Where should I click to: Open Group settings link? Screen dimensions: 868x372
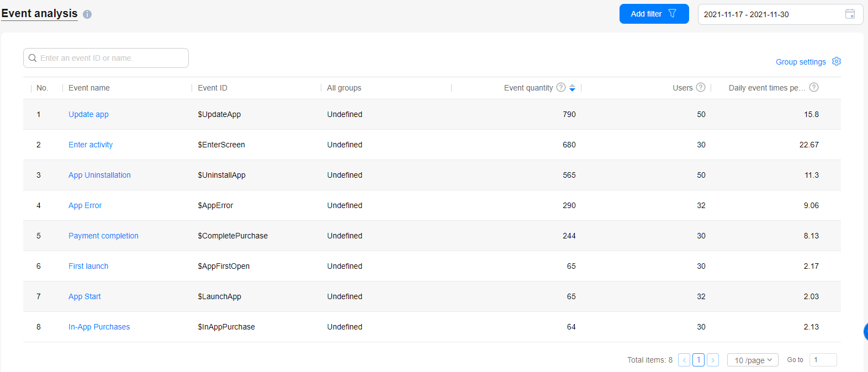click(801, 62)
